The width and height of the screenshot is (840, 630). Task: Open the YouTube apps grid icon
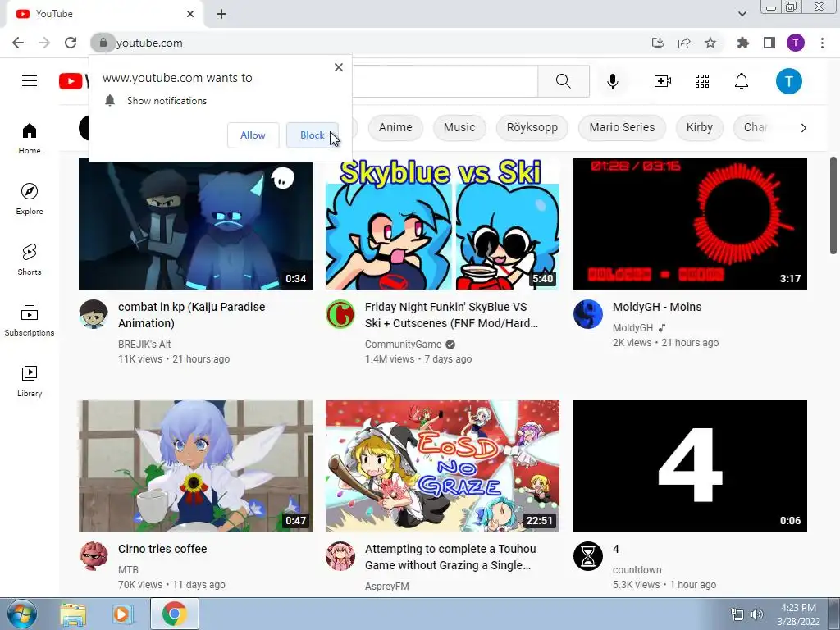tap(702, 81)
